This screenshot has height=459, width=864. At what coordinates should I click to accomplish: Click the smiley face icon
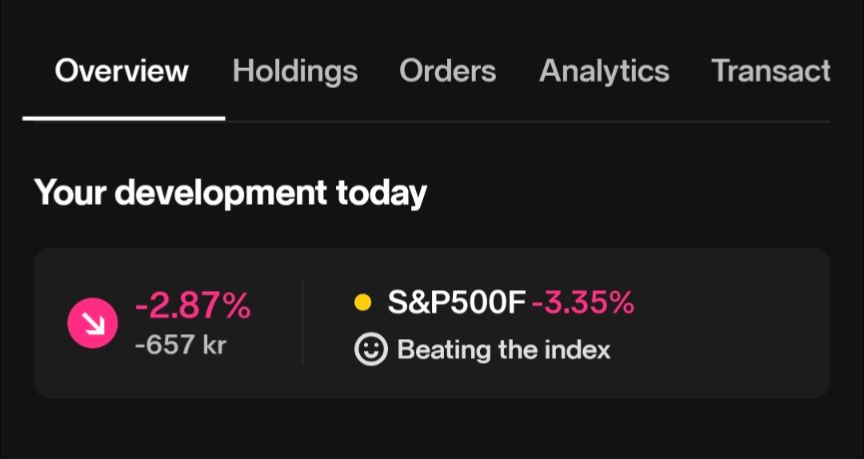pos(371,349)
